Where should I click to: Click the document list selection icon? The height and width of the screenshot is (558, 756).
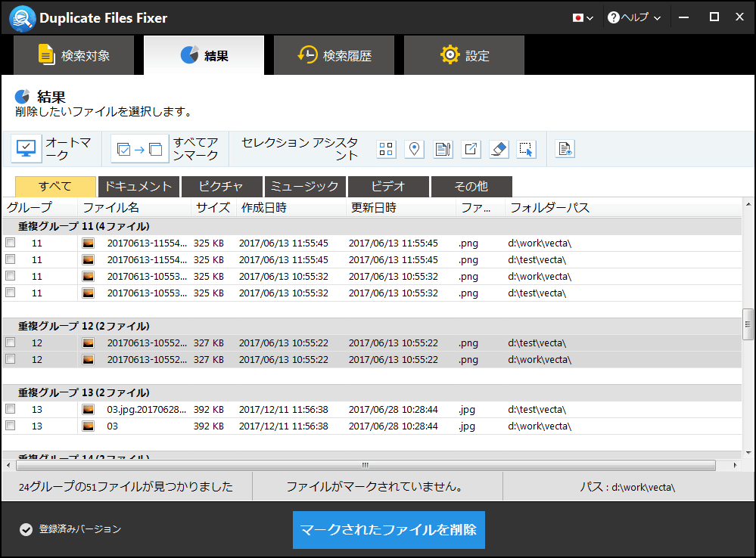point(443,149)
